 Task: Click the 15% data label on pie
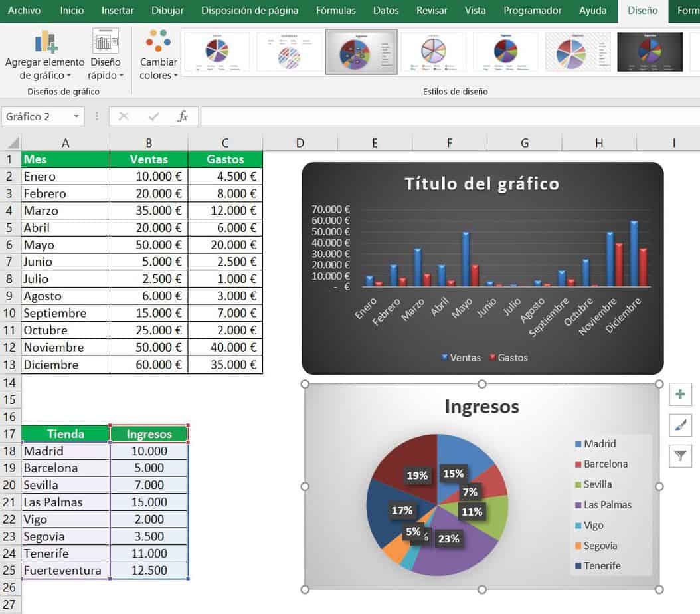click(453, 474)
